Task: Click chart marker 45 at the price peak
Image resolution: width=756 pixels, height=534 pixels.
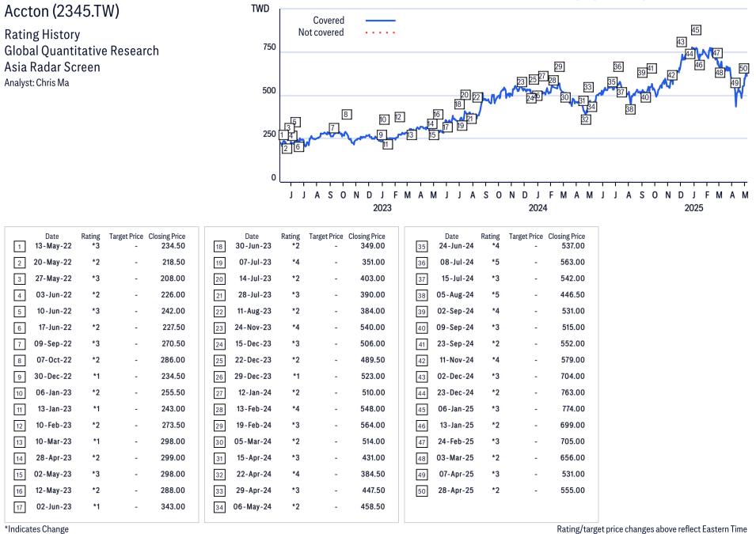Action: 695,30
